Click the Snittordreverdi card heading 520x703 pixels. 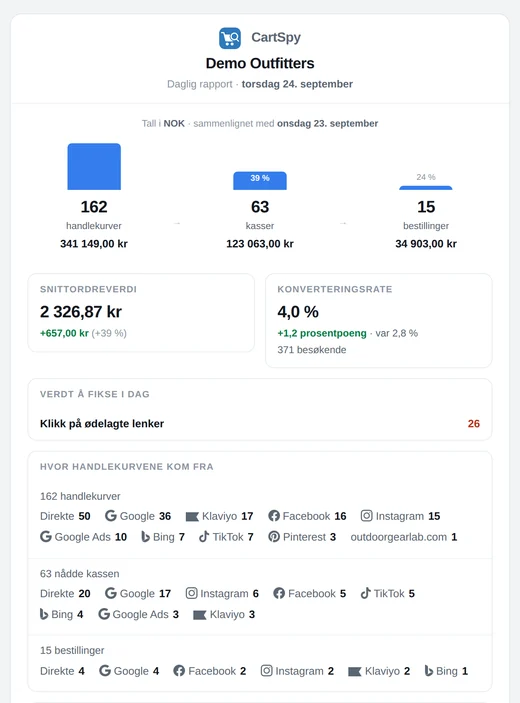click(88, 289)
